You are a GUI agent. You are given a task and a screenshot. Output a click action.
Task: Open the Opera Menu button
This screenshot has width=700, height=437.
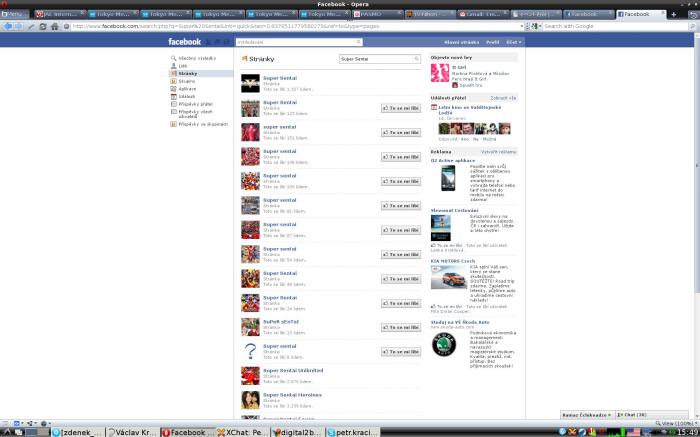pyautogui.click(x=14, y=14)
